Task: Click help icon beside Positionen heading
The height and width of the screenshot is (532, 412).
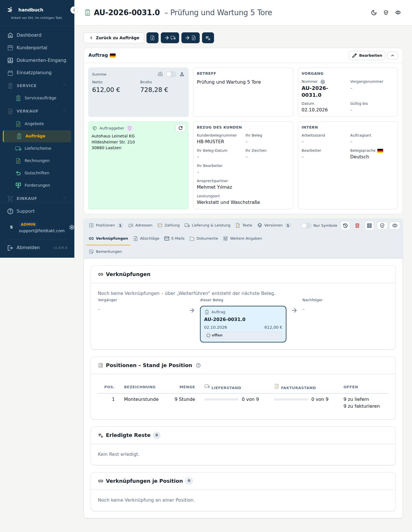Action: point(198,365)
